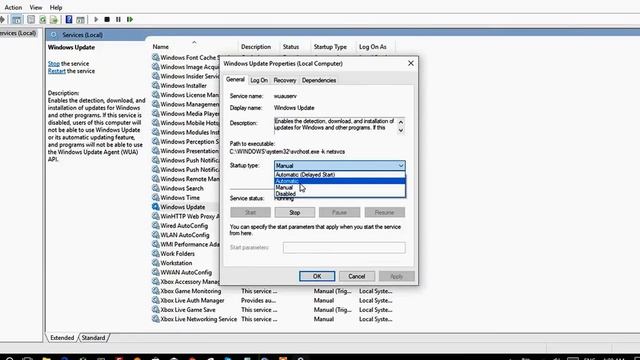The height and width of the screenshot is (360, 640).
Task: Click the Cancel button
Action: point(356,276)
